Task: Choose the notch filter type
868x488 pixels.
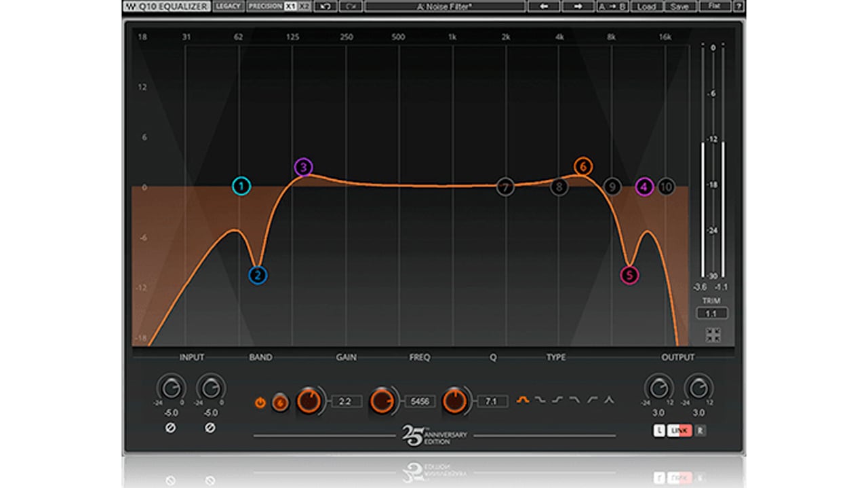Action: coord(609,400)
